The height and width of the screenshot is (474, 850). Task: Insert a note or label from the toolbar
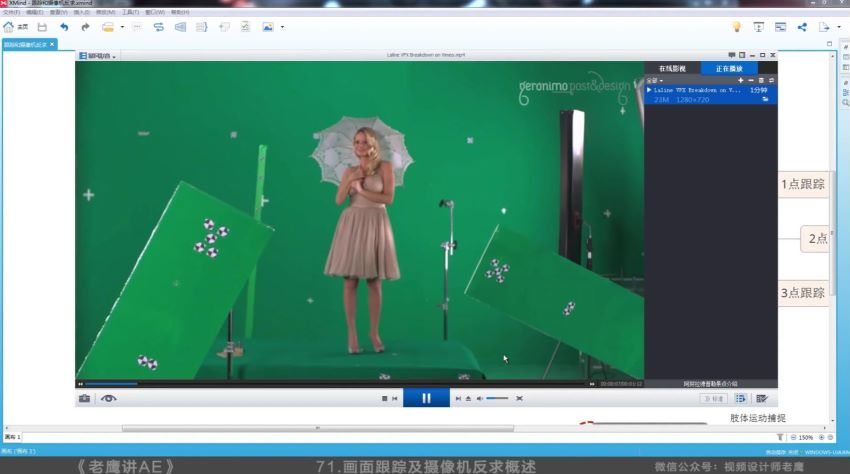point(224,27)
